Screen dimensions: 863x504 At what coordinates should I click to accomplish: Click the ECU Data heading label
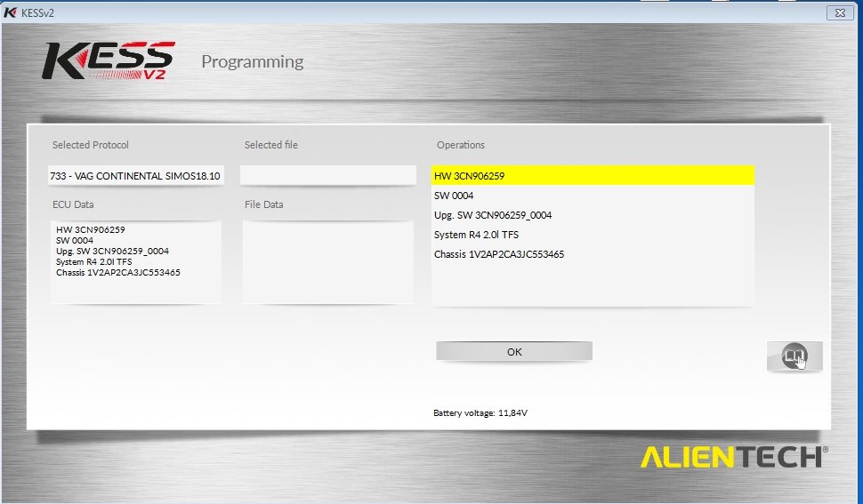click(73, 204)
